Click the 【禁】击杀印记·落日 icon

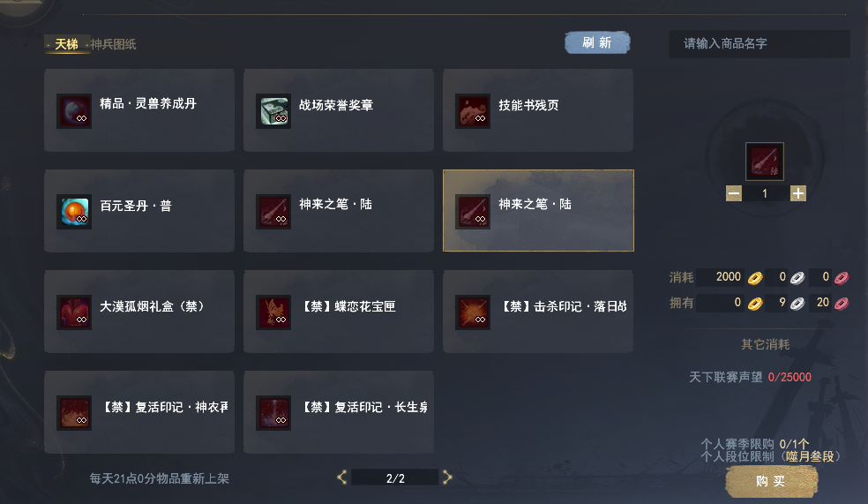point(473,312)
